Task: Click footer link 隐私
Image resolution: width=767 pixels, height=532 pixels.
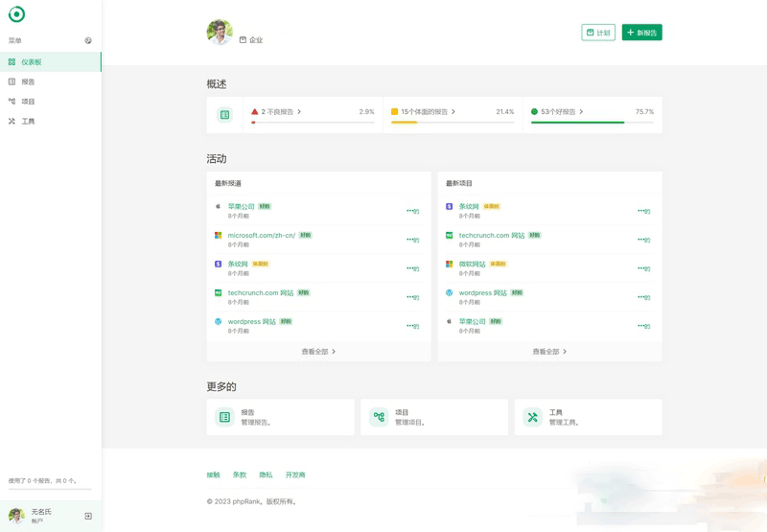Action: pyautogui.click(x=266, y=474)
